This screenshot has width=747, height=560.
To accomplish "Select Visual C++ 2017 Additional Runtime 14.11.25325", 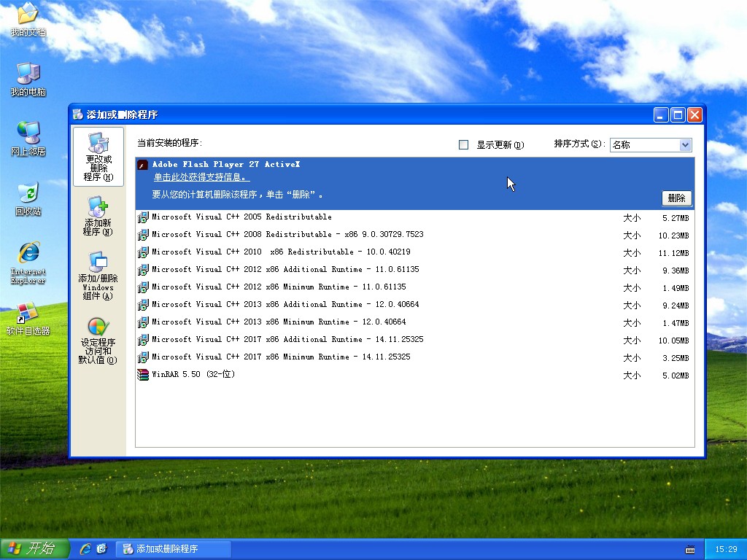I will (414, 340).
